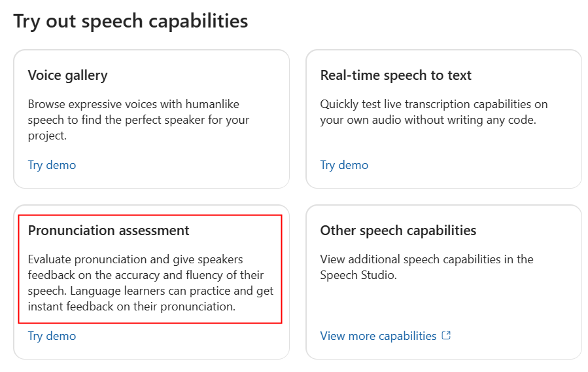
Task: Click the Evaluate pronunciation description paragraph
Action: 150,283
